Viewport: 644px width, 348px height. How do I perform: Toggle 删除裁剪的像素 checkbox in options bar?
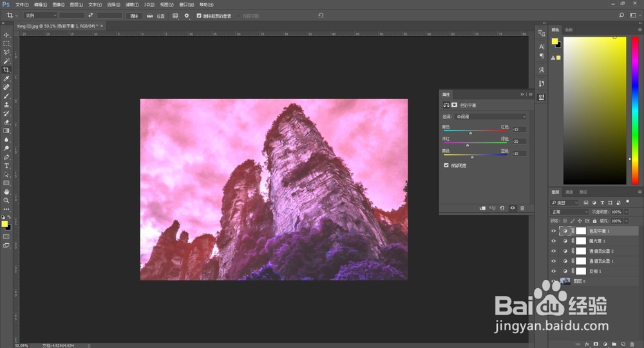pyautogui.click(x=199, y=15)
